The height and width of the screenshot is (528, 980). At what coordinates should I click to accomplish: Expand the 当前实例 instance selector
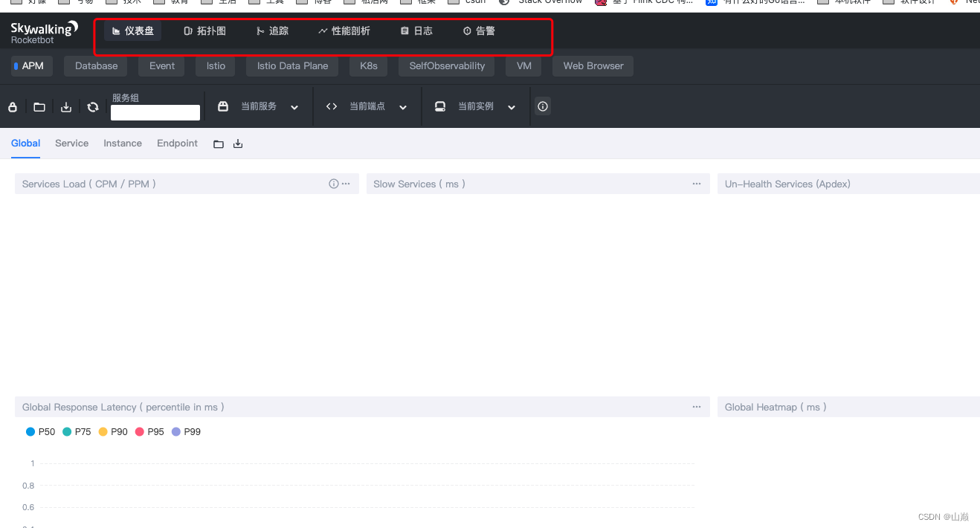pos(511,106)
